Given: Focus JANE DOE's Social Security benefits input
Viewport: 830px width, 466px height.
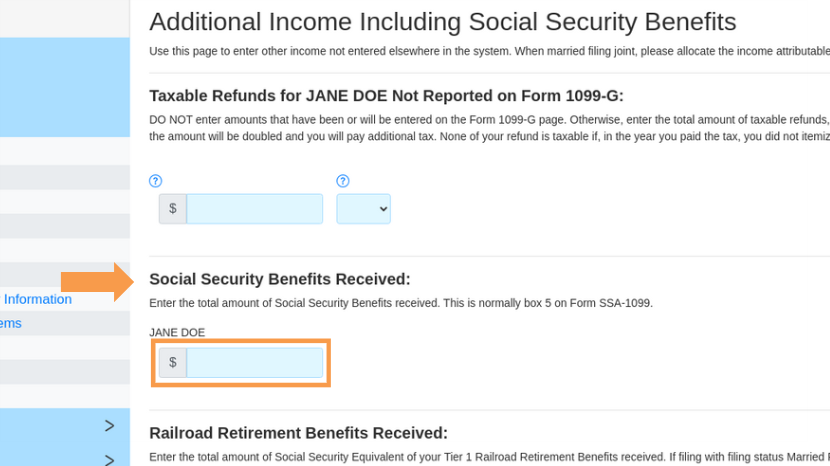Looking at the screenshot, I should point(255,362).
